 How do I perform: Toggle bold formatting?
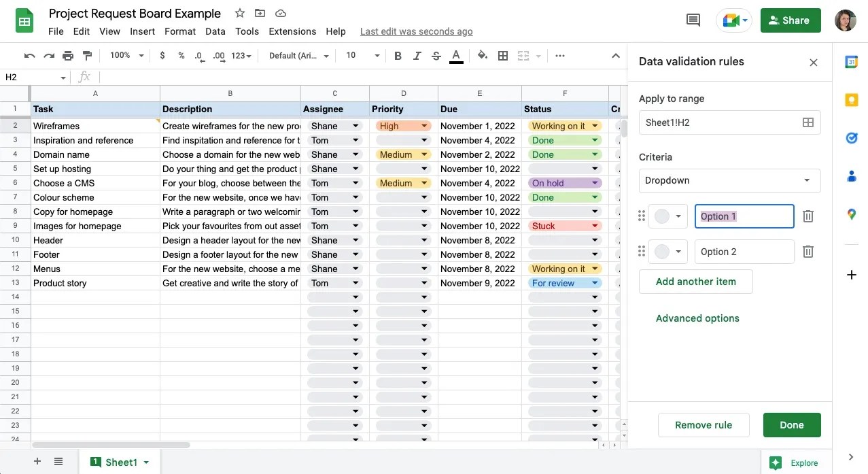click(x=398, y=55)
